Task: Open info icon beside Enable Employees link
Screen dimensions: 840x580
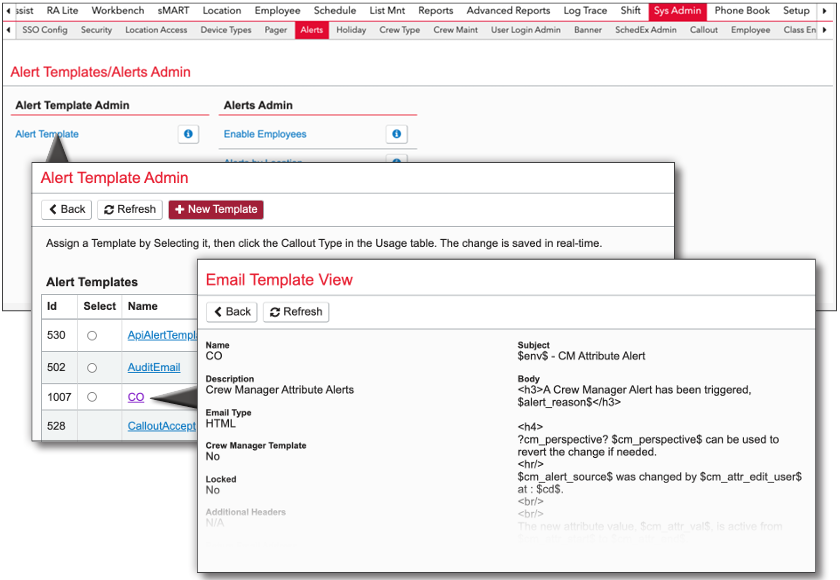Action: point(396,134)
